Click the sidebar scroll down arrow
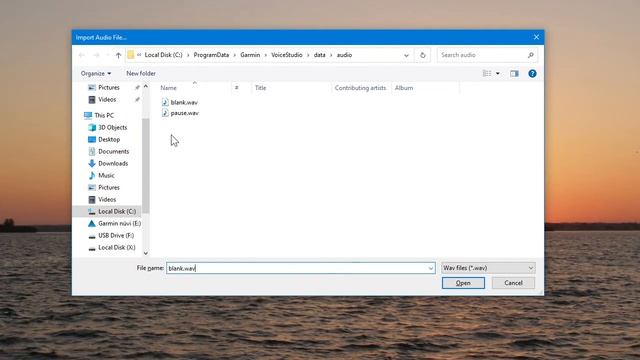Screen dimensions: 640x360 pyautogui.click(x=146, y=253)
